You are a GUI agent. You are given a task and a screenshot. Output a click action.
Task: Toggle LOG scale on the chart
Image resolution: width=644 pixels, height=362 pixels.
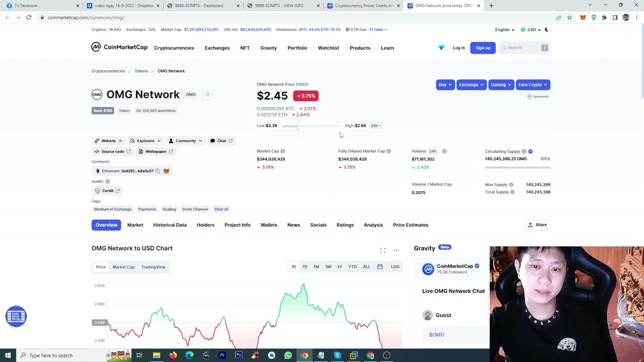(x=395, y=267)
